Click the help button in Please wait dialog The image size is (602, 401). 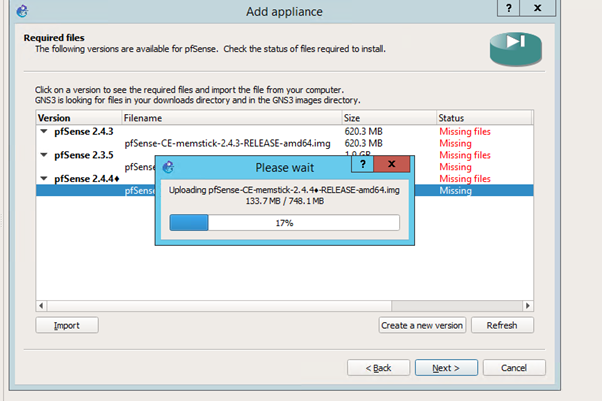362,164
